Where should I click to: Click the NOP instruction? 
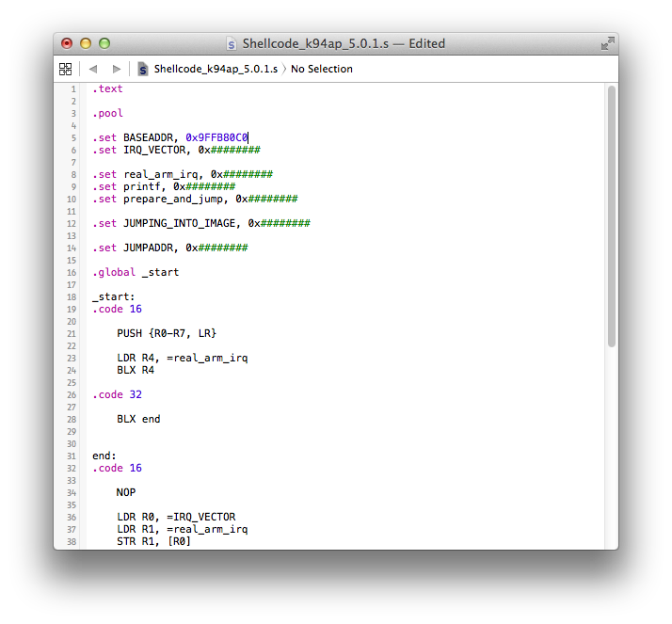(126, 492)
